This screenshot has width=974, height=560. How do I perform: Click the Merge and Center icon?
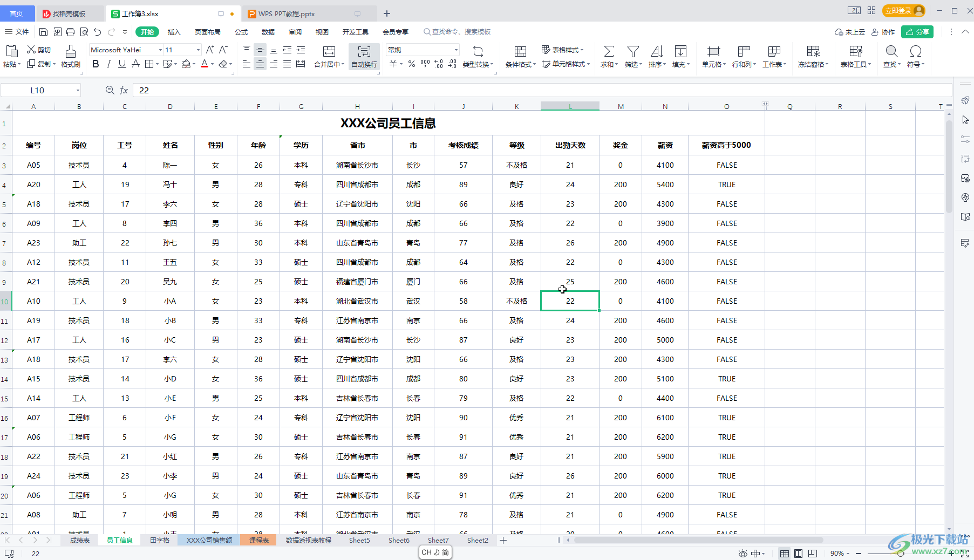pos(329,51)
